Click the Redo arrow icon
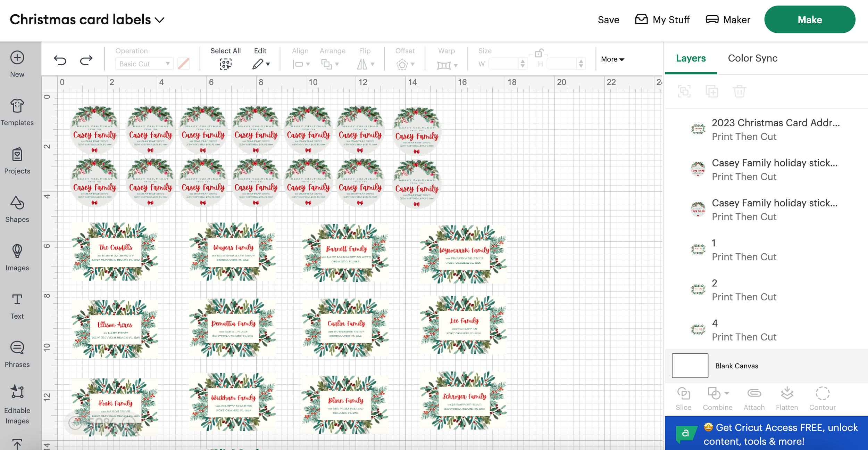Image resolution: width=868 pixels, height=450 pixels. pos(86,60)
